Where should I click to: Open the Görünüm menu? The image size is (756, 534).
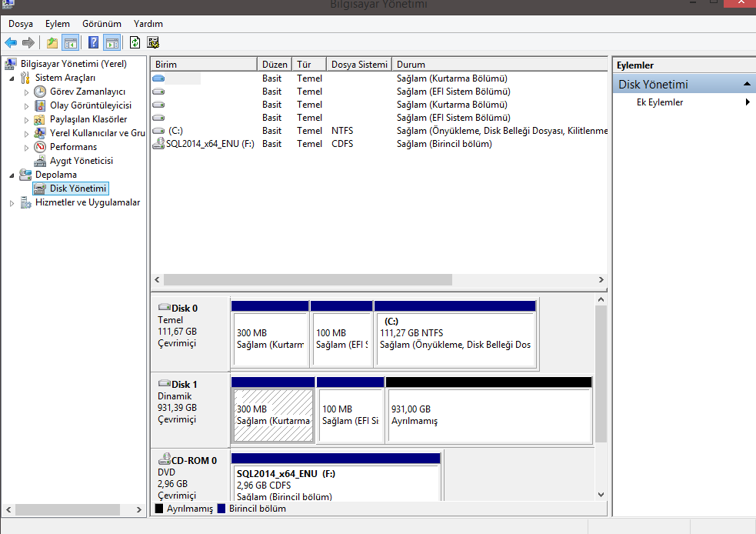[x=102, y=24]
